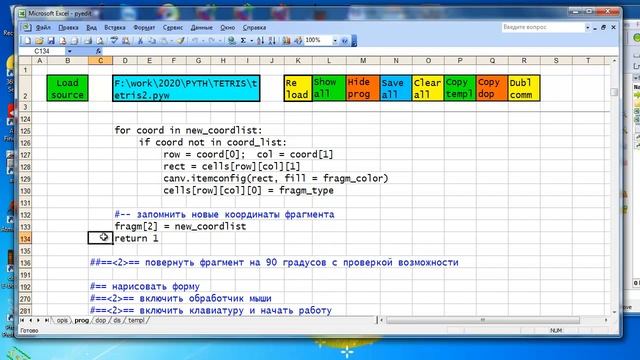Open the zoom percentage dropdown arrow
Viewport: 640px width, 360px height.
click(x=335, y=40)
